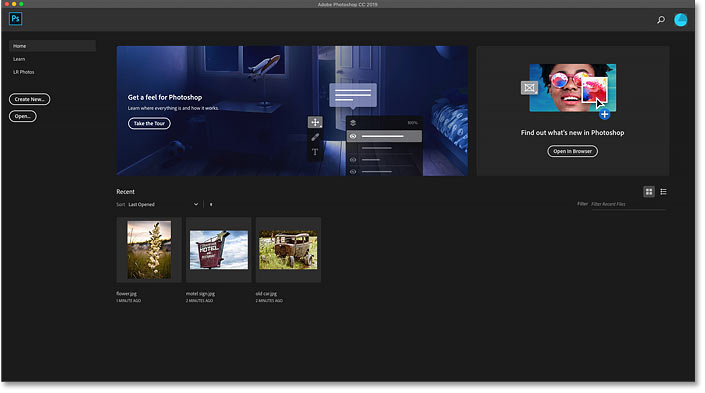
Task: Click the Open in Browser button
Action: pos(572,152)
